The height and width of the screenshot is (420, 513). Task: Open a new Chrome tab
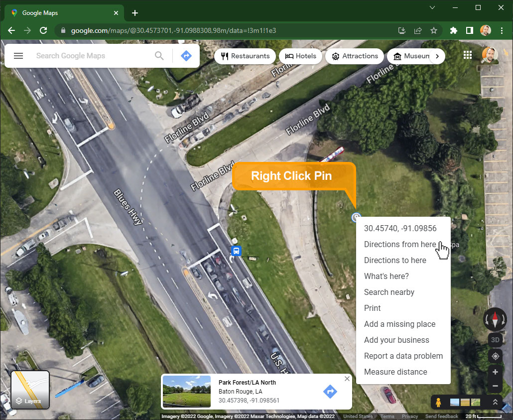click(135, 13)
